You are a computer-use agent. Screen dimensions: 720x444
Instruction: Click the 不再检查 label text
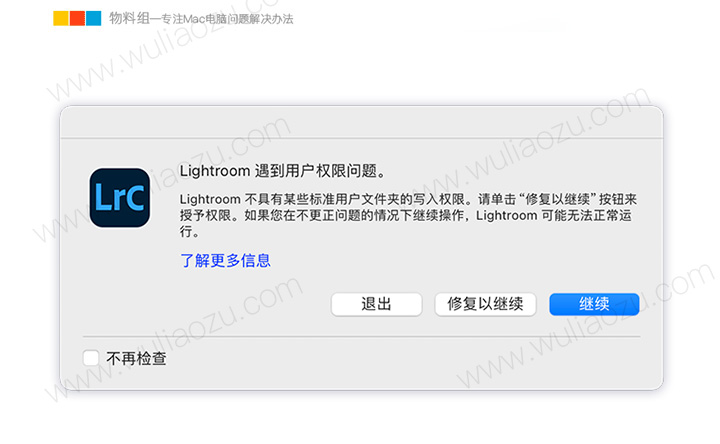tap(136, 358)
